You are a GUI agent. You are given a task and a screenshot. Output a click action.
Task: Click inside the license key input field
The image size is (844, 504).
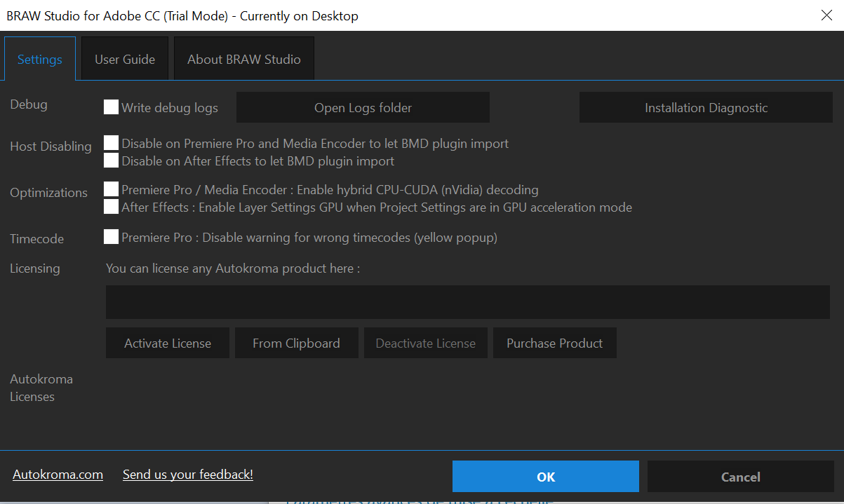tap(467, 302)
